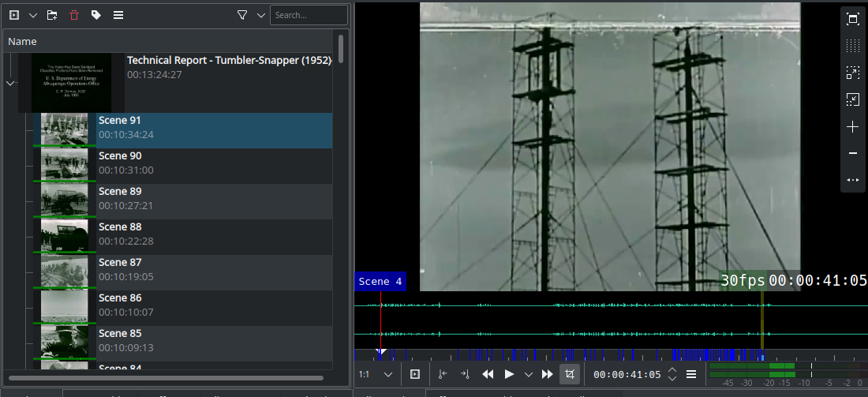Open the project bin hamburger menu
Viewport: 868px width, 397px height.
tap(118, 15)
